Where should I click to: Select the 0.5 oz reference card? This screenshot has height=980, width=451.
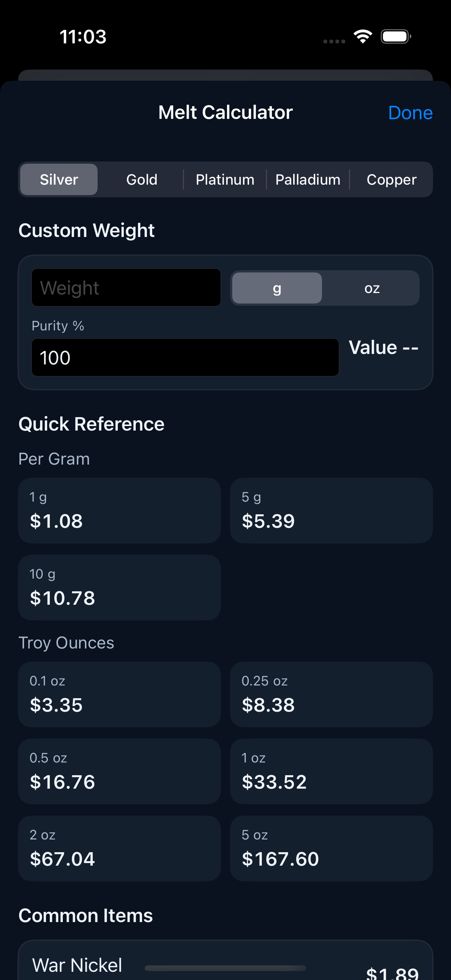[x=119, y=771]
